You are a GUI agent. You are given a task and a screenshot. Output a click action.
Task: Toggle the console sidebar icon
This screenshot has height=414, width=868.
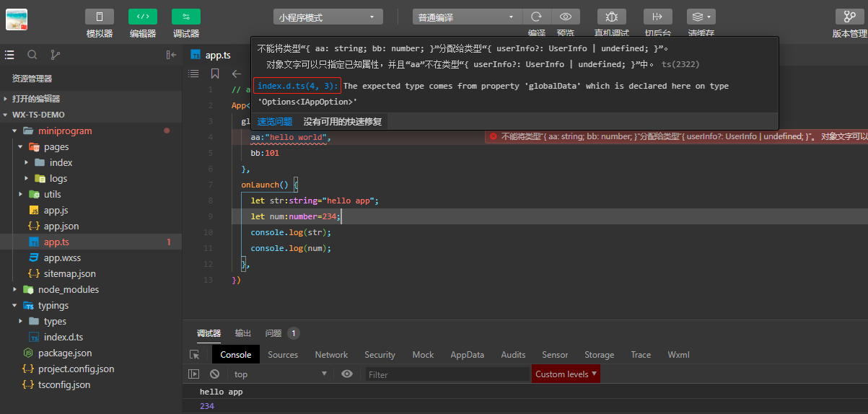(x=193, y=374)
